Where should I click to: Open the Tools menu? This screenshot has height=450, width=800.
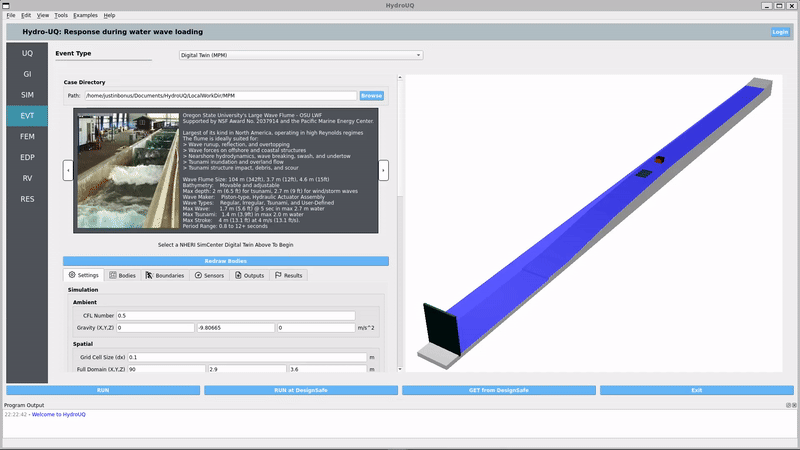pyautogui.click(x=62, y=16)
